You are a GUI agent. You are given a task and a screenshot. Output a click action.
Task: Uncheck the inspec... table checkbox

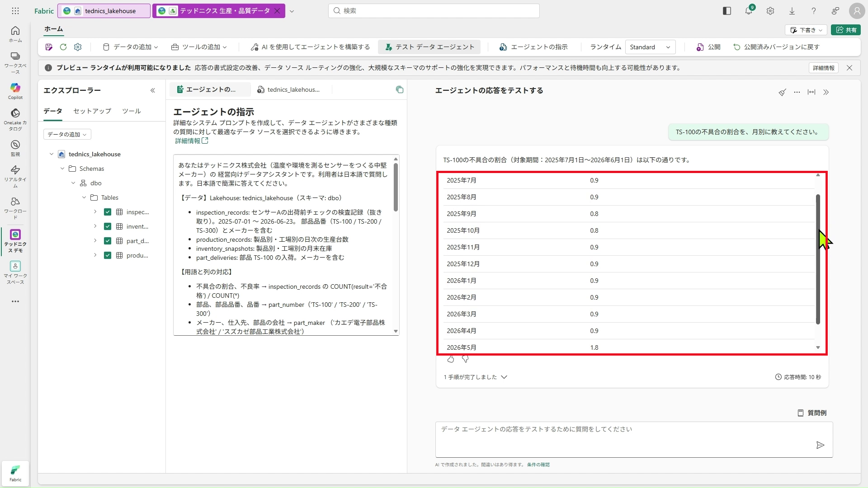point(108,212)
